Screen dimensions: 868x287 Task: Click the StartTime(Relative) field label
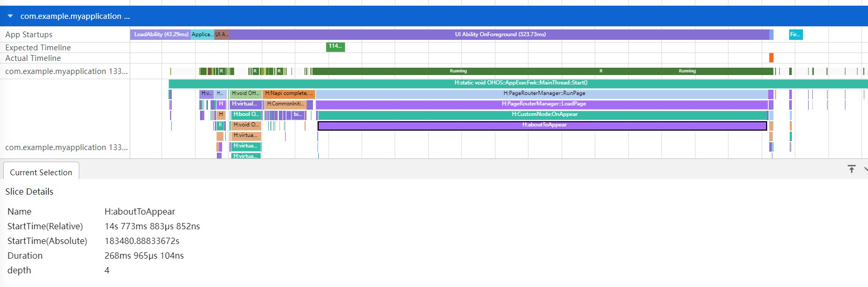pos(45,226)
